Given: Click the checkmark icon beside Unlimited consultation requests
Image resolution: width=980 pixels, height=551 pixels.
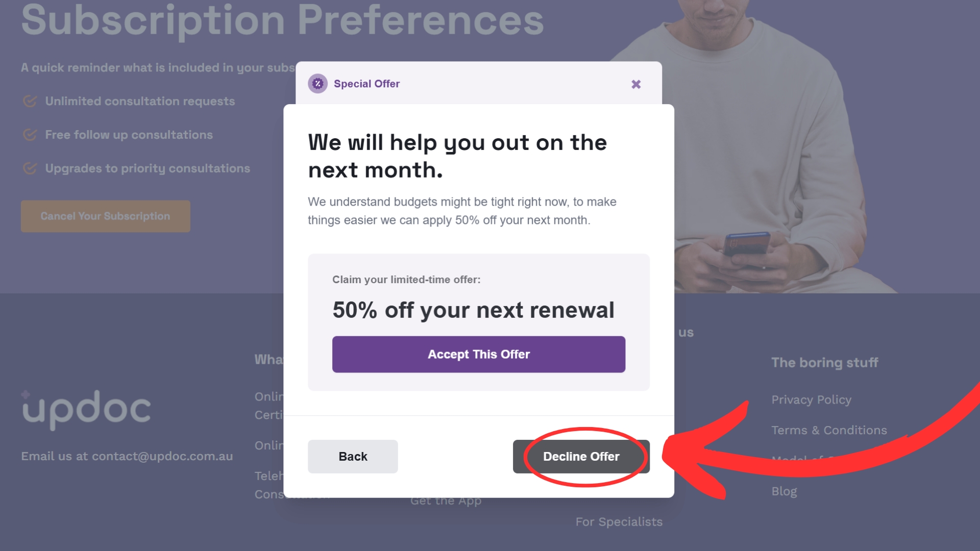Looking at the screenshot, I should click(30, 101).
